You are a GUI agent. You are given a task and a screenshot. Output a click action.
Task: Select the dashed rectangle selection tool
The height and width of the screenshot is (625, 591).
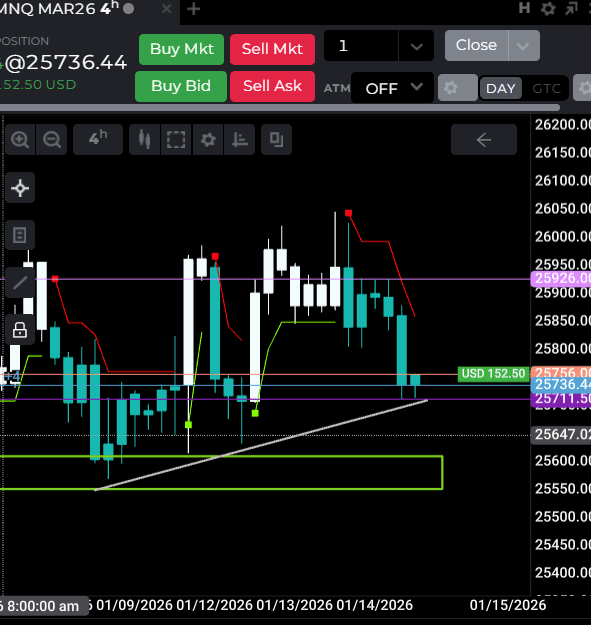(176, 140)
